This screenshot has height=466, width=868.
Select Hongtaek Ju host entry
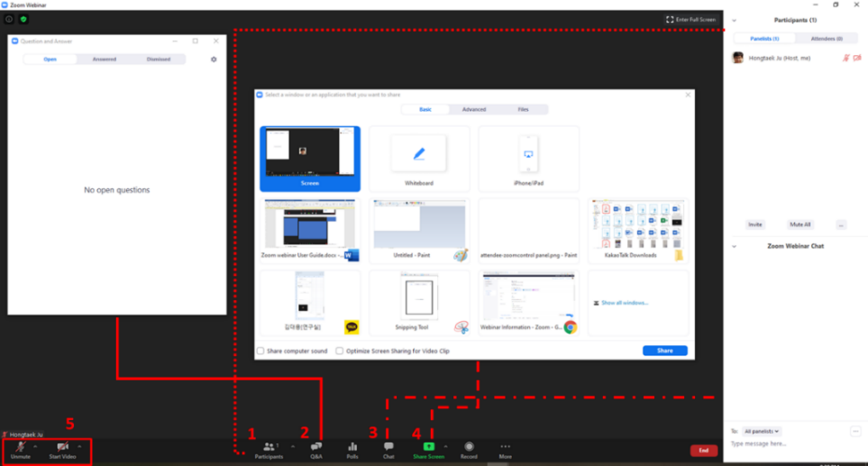pyautogui.click(x=796, y=58)
